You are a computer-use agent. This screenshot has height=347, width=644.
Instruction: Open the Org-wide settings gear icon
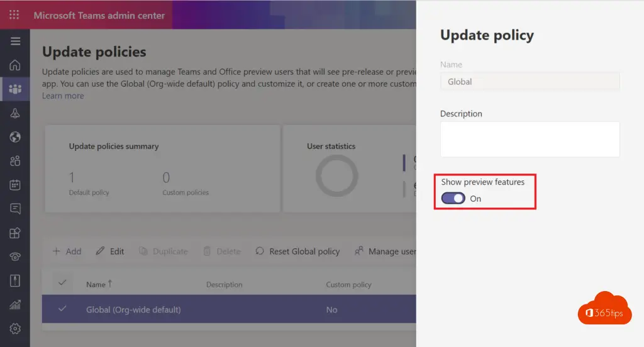pyautogui.click(x=15, y=329)
